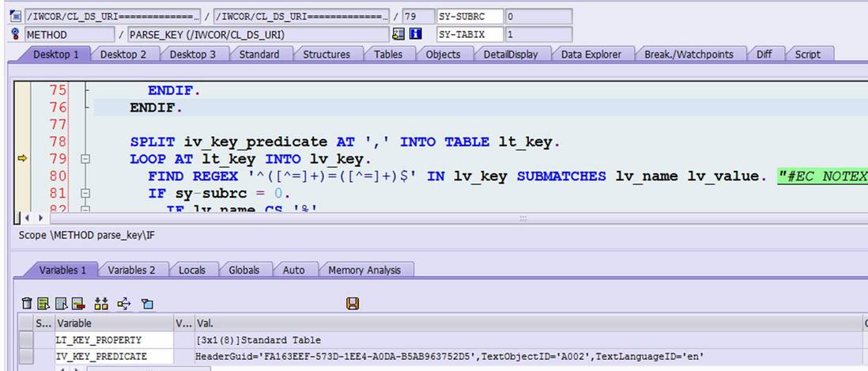This screenshot has height=371, width=868.
Task: Click the blue layout icon in variables toolbar
Action: [147, 304]
